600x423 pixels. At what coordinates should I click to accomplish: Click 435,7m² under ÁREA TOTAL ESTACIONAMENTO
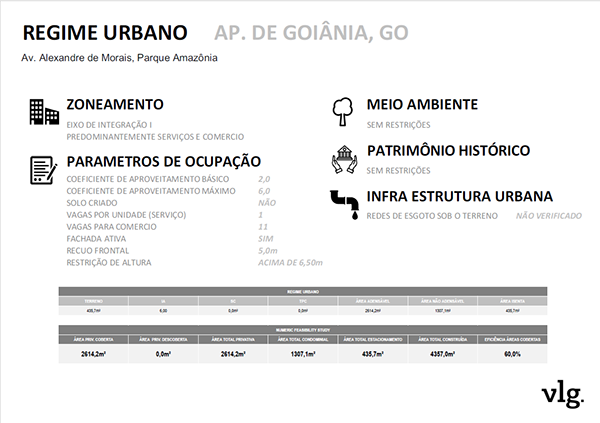[373, 354]
